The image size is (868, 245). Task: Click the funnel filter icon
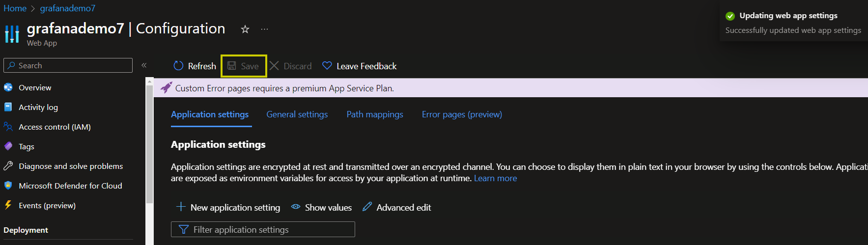click(x=184, y=229)
